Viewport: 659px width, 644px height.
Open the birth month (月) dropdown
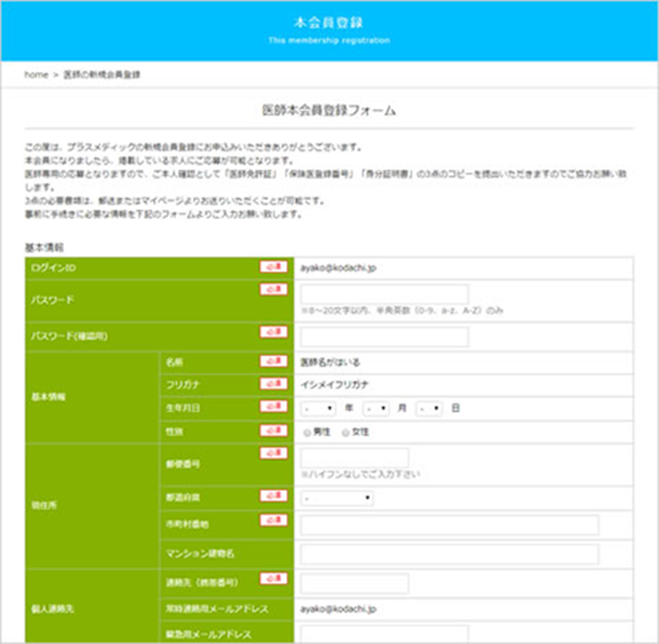pos(376,408)
